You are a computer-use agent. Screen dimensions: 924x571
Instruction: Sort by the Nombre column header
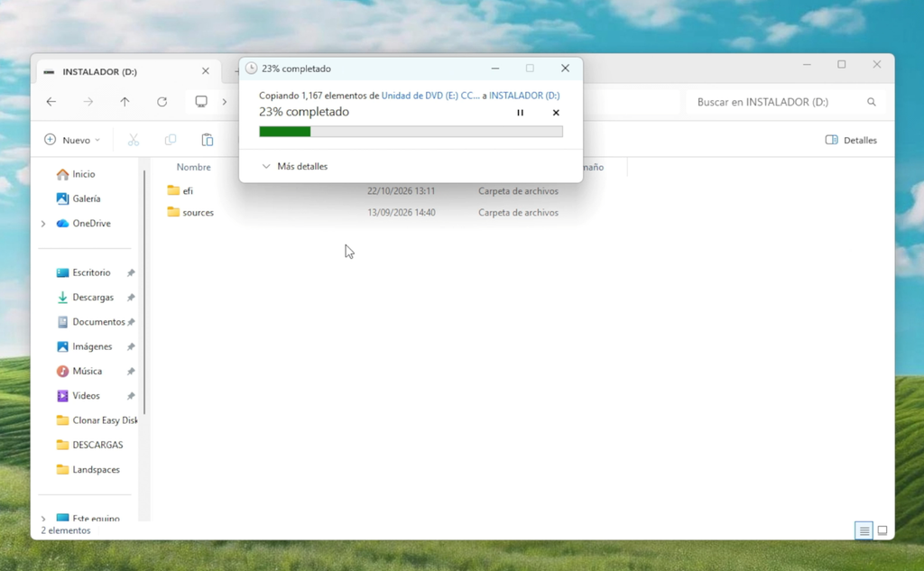(194, 168)
